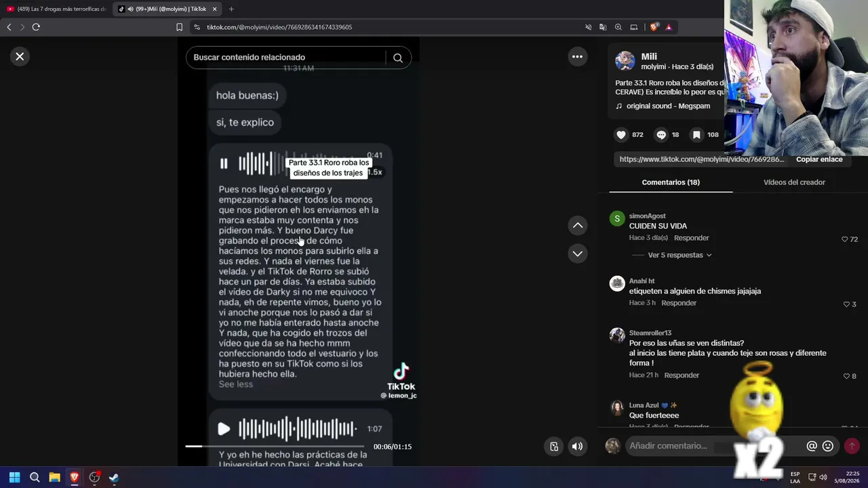Go to the next video
This screenshot has height=488, width=868.
(577, 253)
